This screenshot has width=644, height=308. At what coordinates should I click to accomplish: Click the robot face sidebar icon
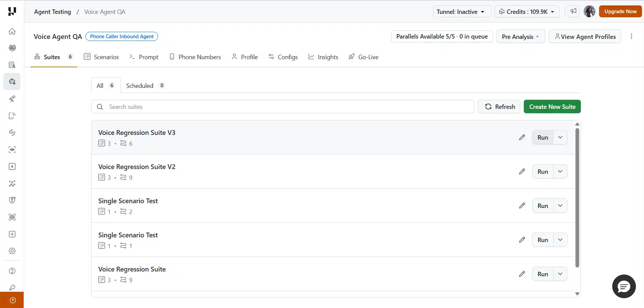(x=12, y=48)
